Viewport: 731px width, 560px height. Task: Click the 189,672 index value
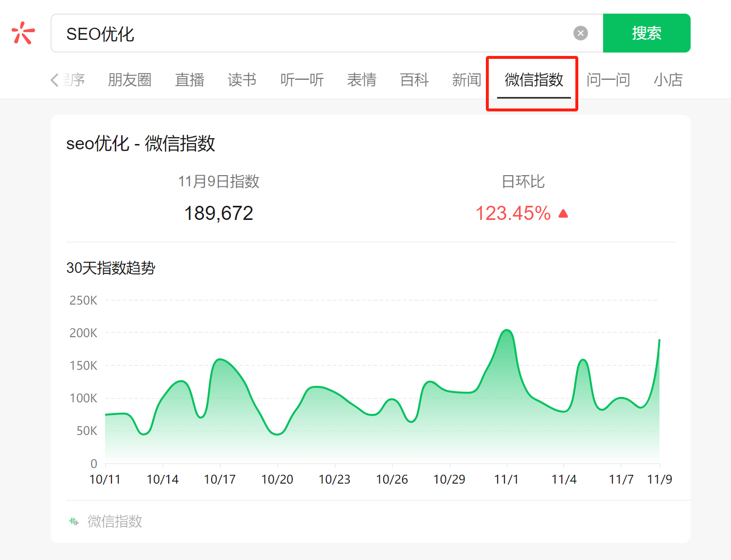pyautogui.click(x=218, y=213)
